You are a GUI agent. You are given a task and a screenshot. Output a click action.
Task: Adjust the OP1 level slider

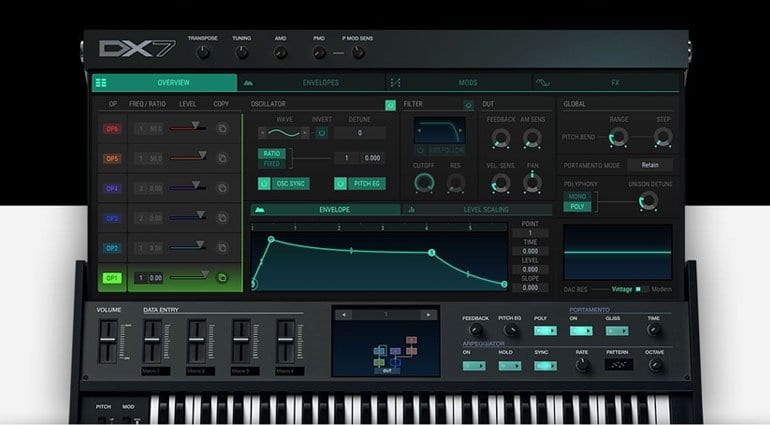tap(189, 276)
